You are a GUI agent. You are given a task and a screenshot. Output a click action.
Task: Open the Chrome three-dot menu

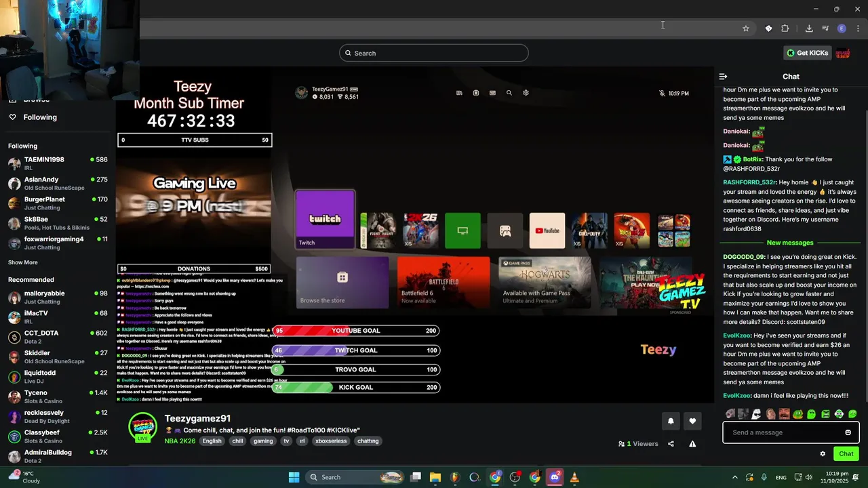(x=858, y=28)
